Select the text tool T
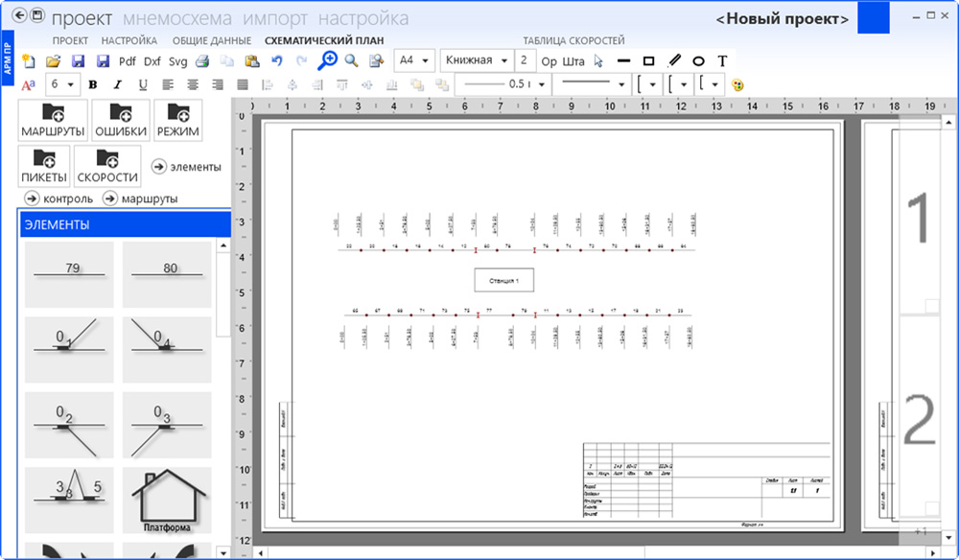The width and height of the screenshot is (959, 560). coord(722,61)
